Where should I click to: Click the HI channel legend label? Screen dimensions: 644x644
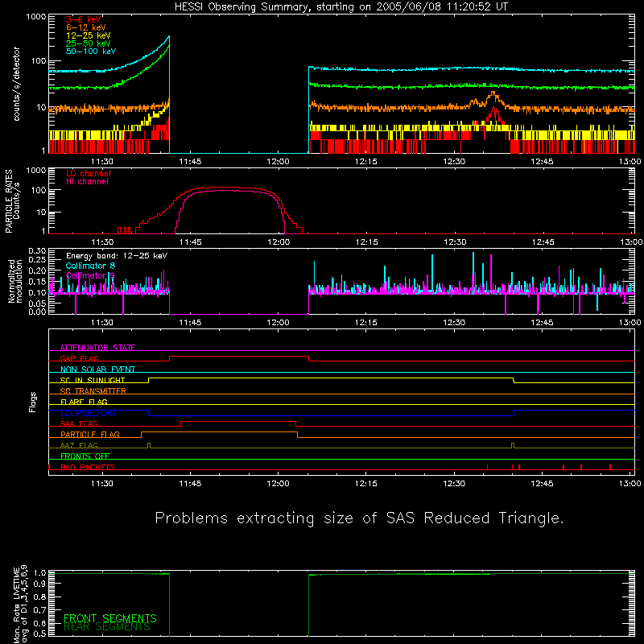(x=87, y=181)
